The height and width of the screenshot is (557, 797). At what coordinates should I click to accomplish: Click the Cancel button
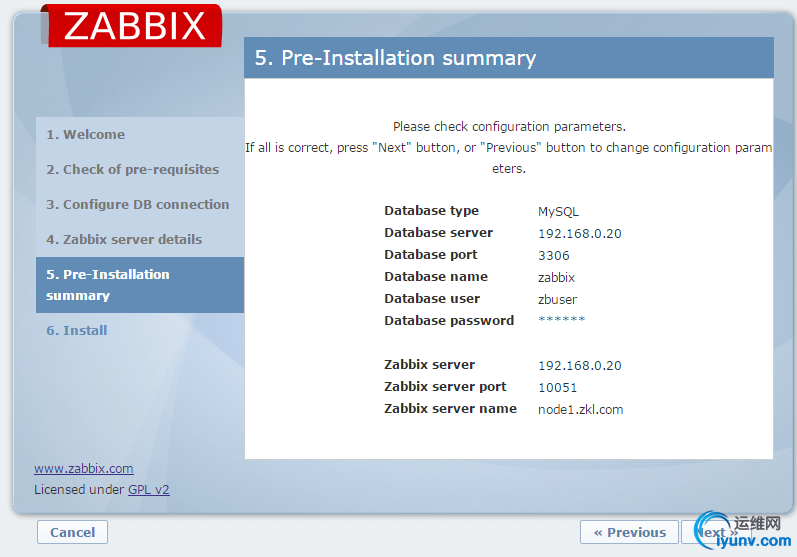[x=72, y=532]
